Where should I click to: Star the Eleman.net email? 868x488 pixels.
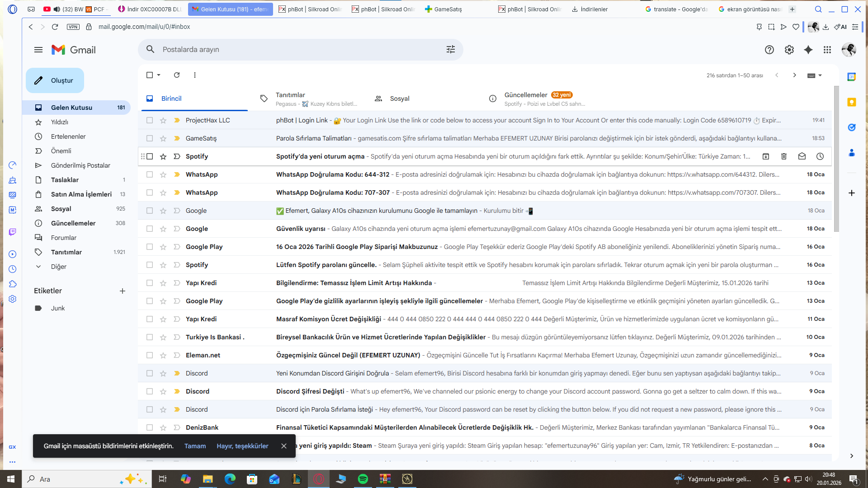pos(163,355)
